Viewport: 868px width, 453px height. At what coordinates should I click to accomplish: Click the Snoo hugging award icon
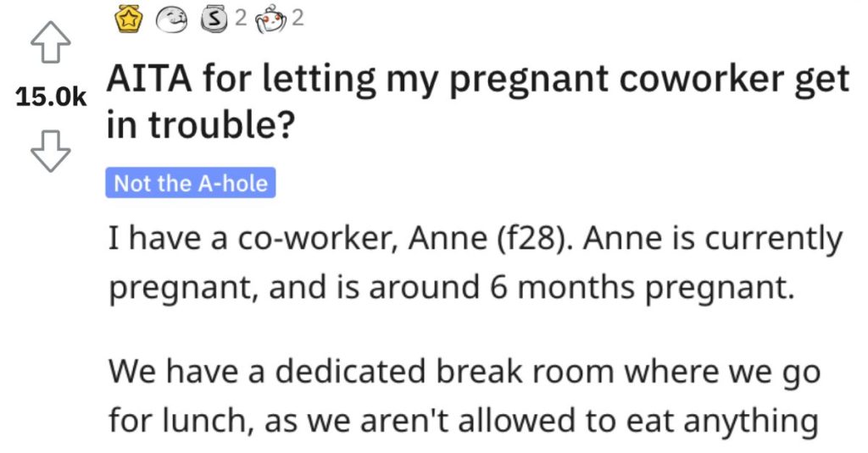[x=270, y=20]
